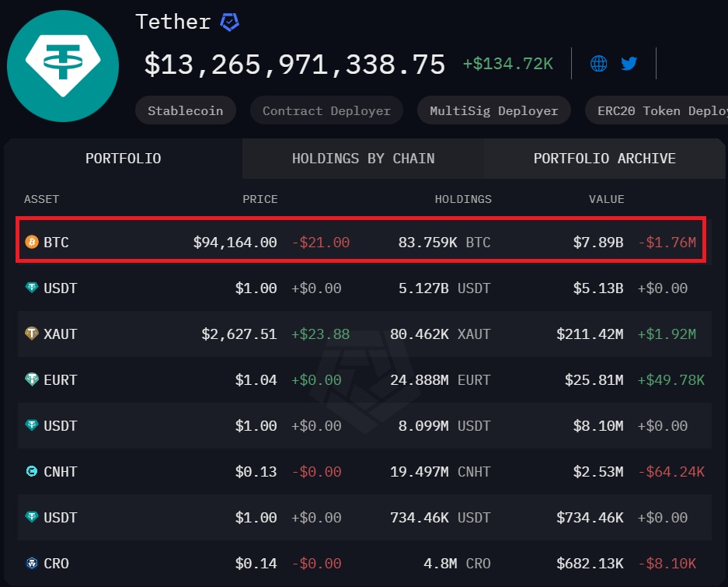Select the Stablecoin tag
The height and width of the screenshot is (587, 728).
(x=185, y=110)
